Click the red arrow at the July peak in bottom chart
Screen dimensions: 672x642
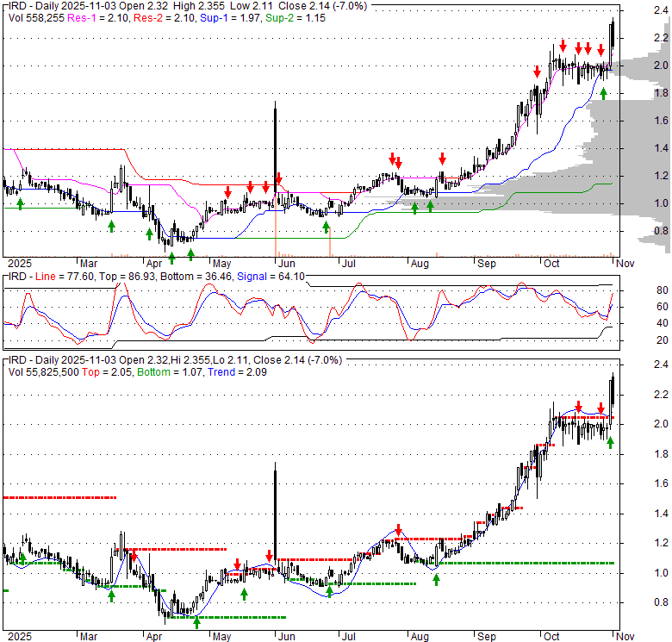click(x=399, y=531)
